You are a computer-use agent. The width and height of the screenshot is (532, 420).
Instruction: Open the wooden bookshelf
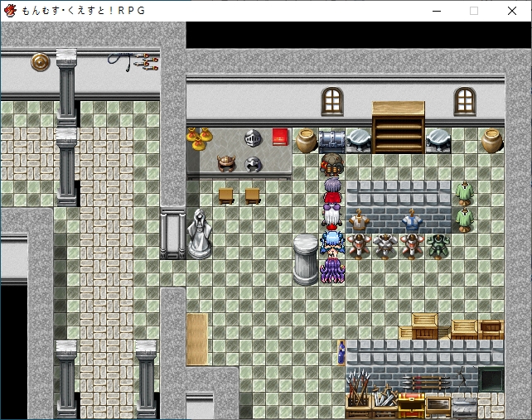click(x=399, y=128)
